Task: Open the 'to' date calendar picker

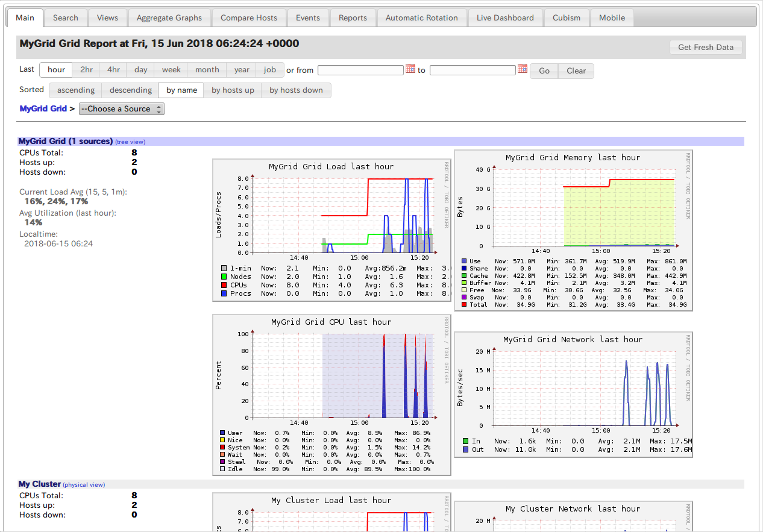Action: 523,69
